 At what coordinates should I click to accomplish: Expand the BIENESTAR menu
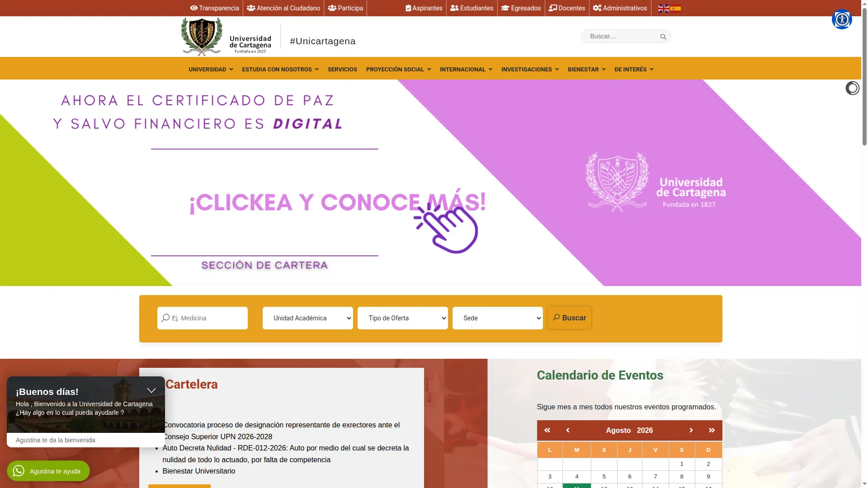[x=586, y=70]
